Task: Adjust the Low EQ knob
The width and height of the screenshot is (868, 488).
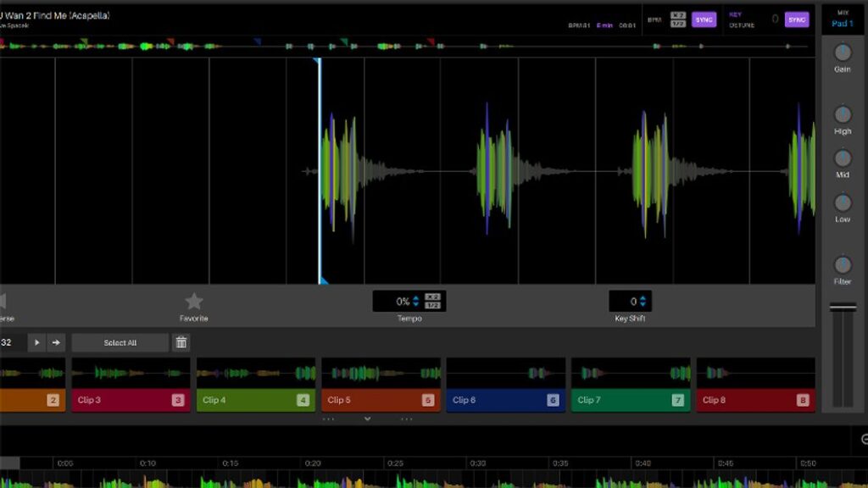Action: point(843,202)
